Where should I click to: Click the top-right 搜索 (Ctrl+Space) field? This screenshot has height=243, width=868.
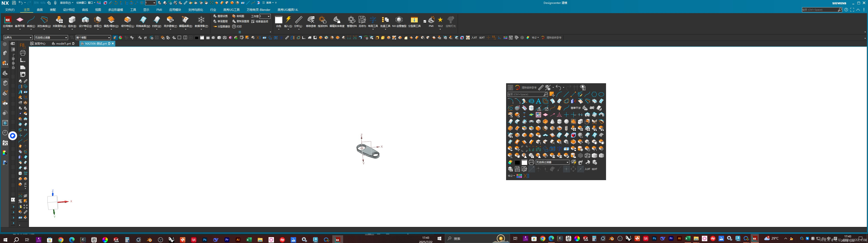tap(822, 10)
